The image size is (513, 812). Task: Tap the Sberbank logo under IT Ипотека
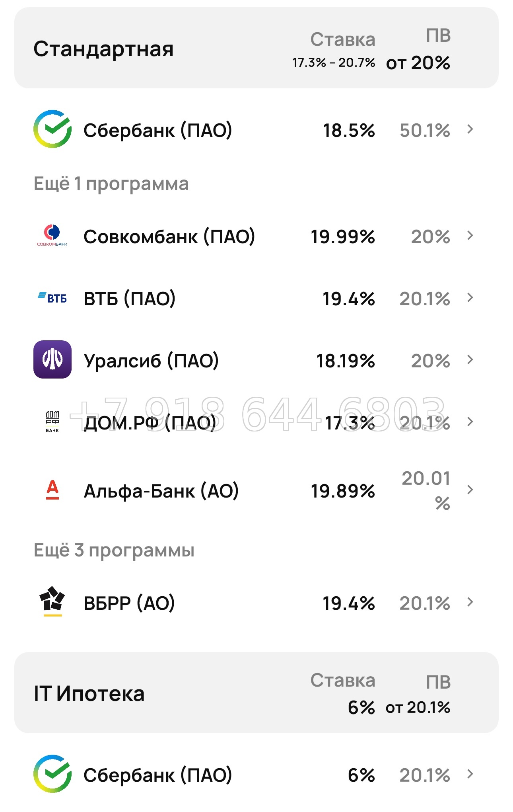coord(52,774)
